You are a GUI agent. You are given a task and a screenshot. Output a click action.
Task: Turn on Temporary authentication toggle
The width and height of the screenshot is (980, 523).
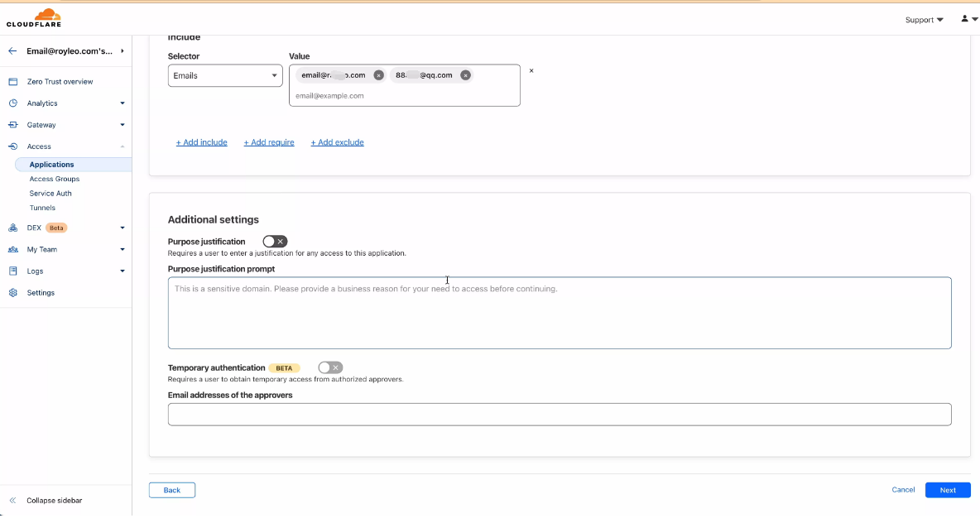[x=330, y=367]
